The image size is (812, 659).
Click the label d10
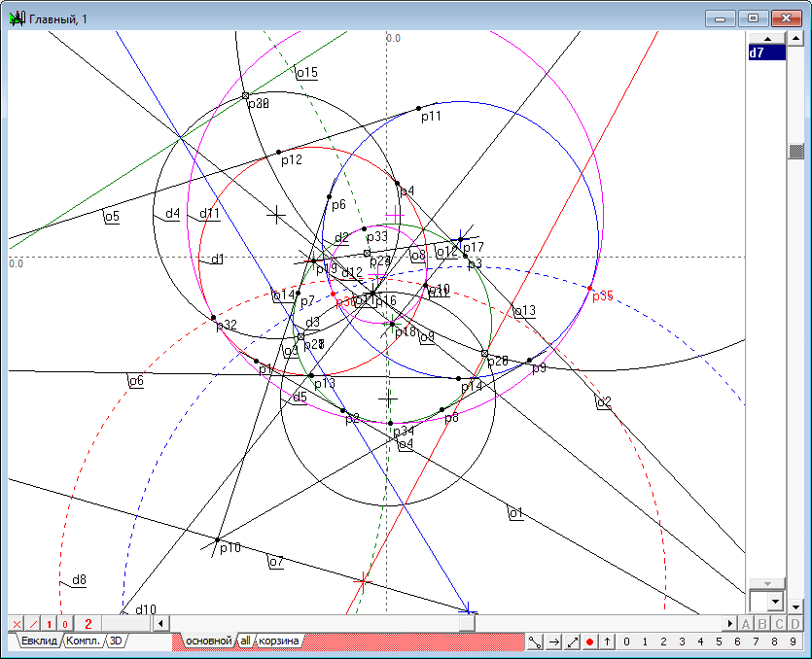tap(146, 609)
